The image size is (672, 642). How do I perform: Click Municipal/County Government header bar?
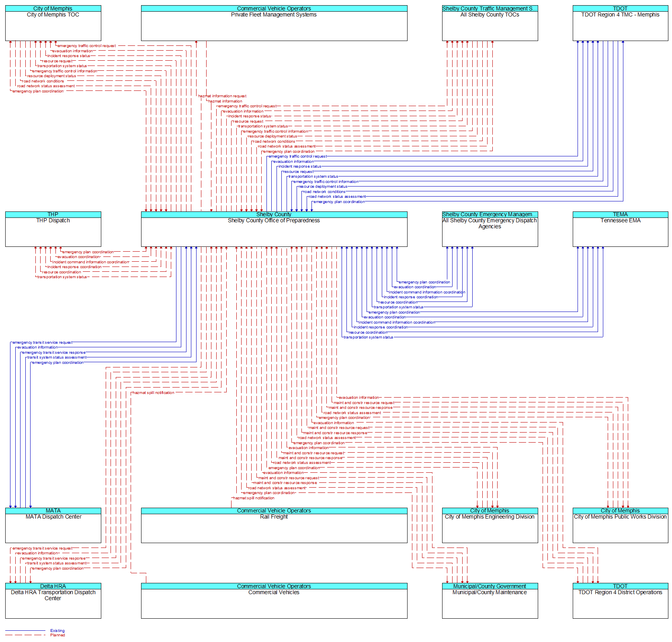click(490, 586)
